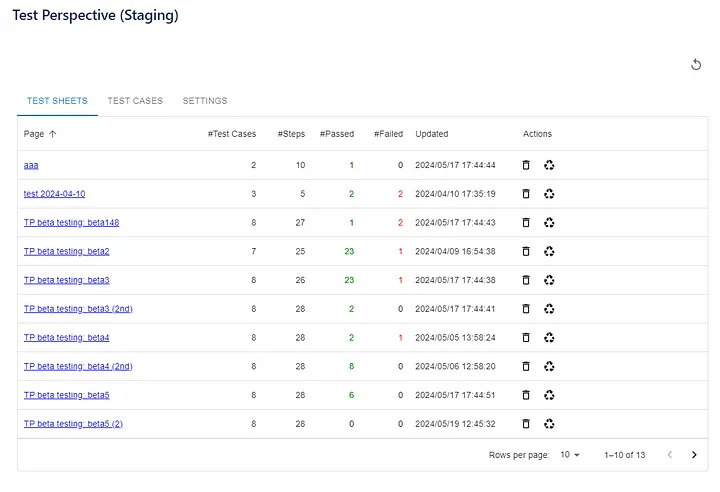The image size is (720, 492).
Task: Delete the 'TP beta testing: beta4' sheet
Action: coord(526,338)
